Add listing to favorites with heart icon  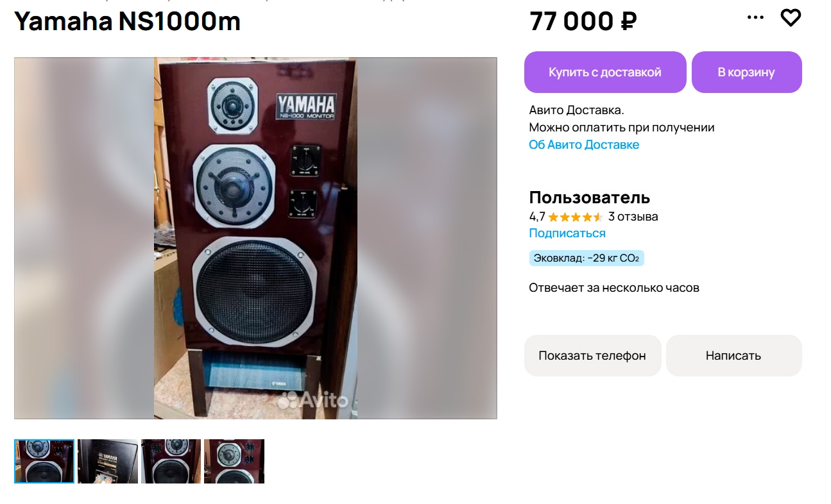pyautogui.click(x=791, y=18)
